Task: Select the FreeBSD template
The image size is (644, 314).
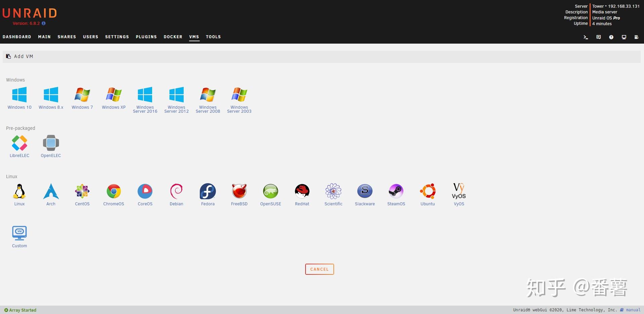Action: [x=239, y=194]
